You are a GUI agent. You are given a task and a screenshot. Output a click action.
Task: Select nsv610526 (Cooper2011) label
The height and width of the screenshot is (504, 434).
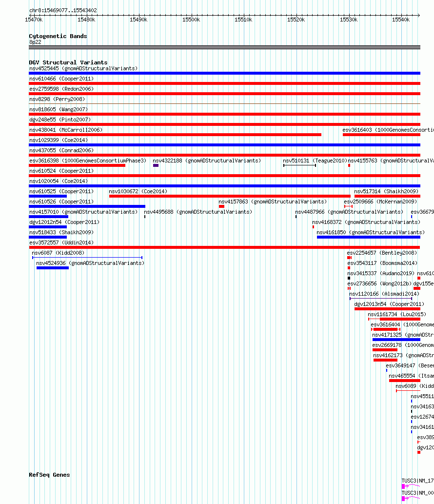pos(61,202)
